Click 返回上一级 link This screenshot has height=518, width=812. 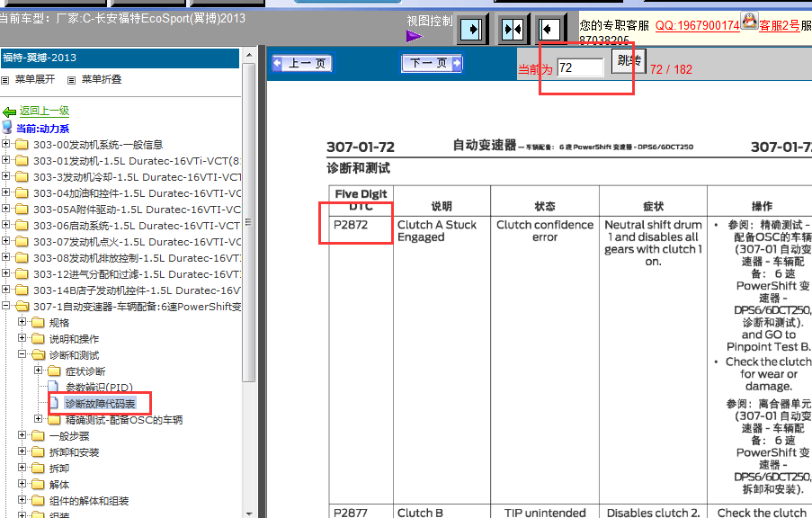click(45, 111)
